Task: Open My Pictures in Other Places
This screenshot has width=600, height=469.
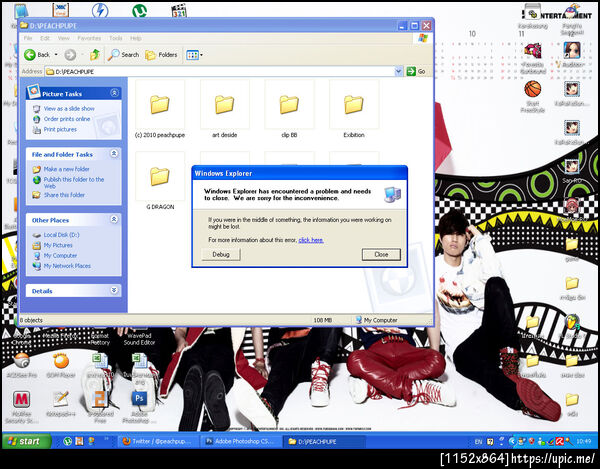Action: 58,245
